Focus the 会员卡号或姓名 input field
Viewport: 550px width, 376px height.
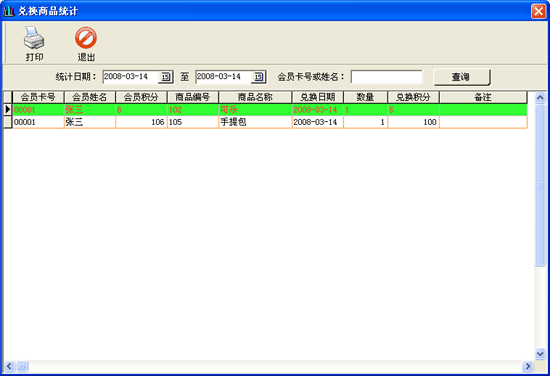pyautogui.click(x=387, y=77)
